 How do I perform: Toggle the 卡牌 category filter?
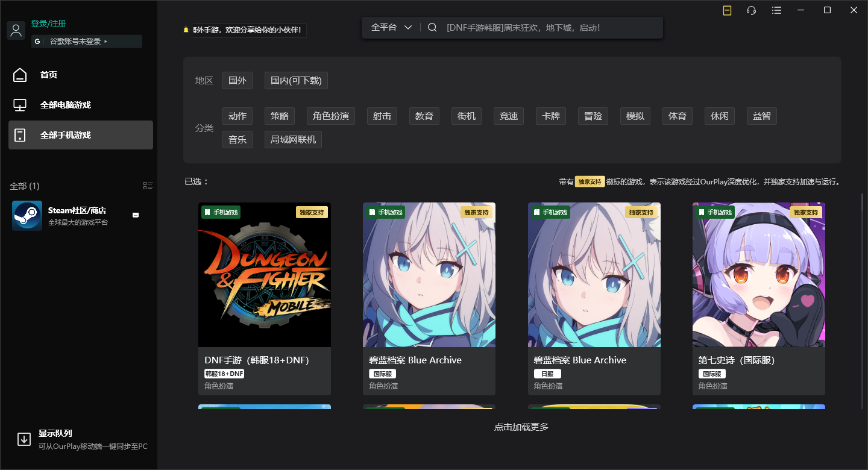(550, 116)
